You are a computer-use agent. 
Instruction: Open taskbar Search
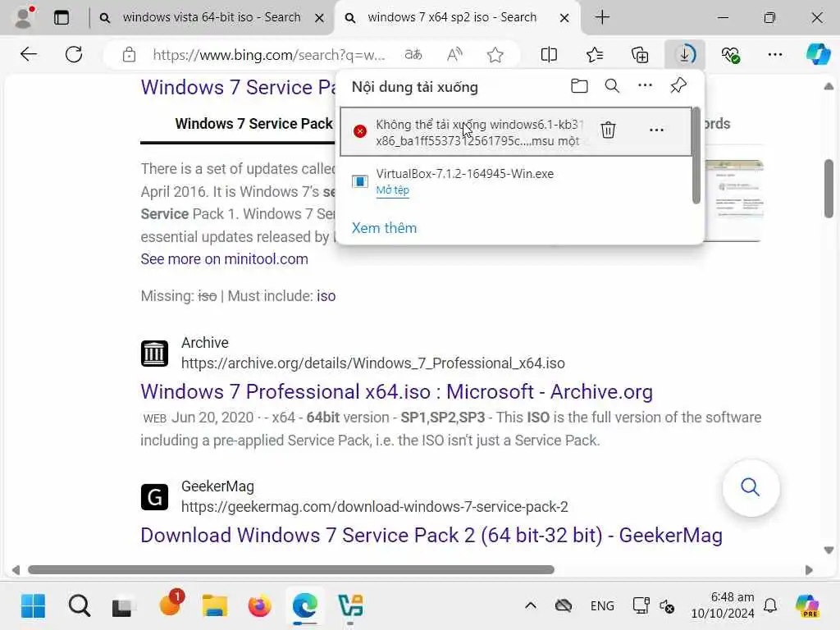tap(80, 606)
